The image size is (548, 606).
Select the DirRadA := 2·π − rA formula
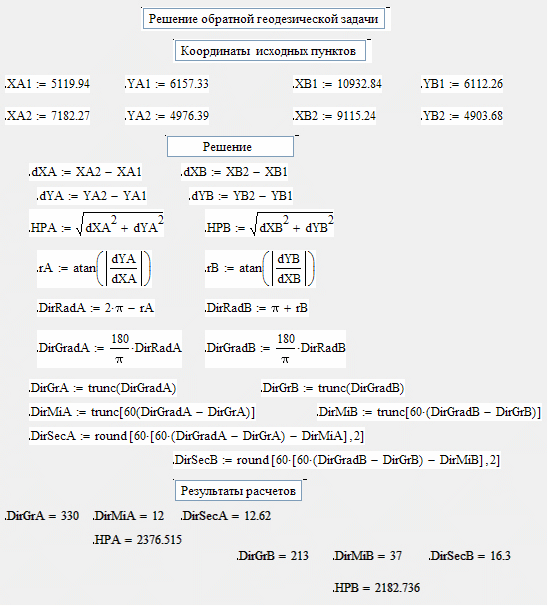[96, 308]
